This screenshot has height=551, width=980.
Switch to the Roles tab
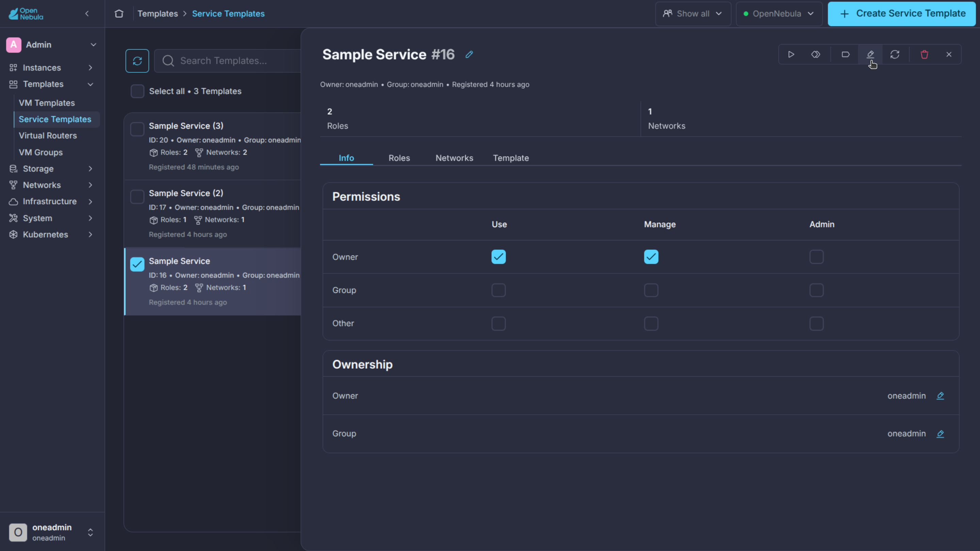click(x=399, y=158)
